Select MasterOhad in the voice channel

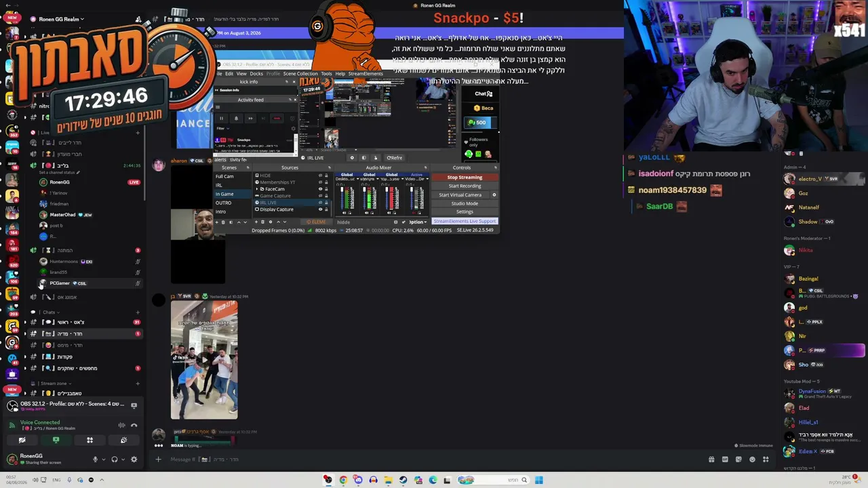point(90,215)
